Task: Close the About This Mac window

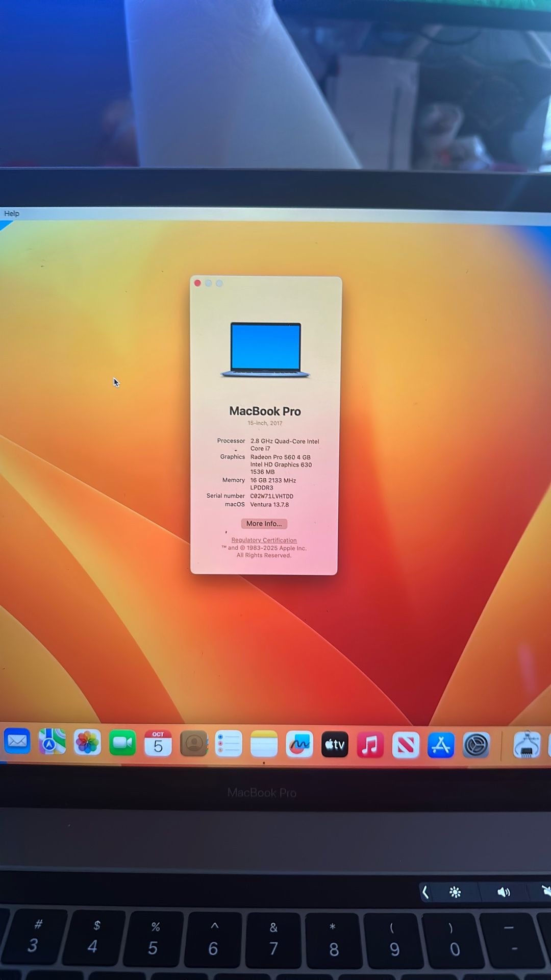Action: (197, 283)
